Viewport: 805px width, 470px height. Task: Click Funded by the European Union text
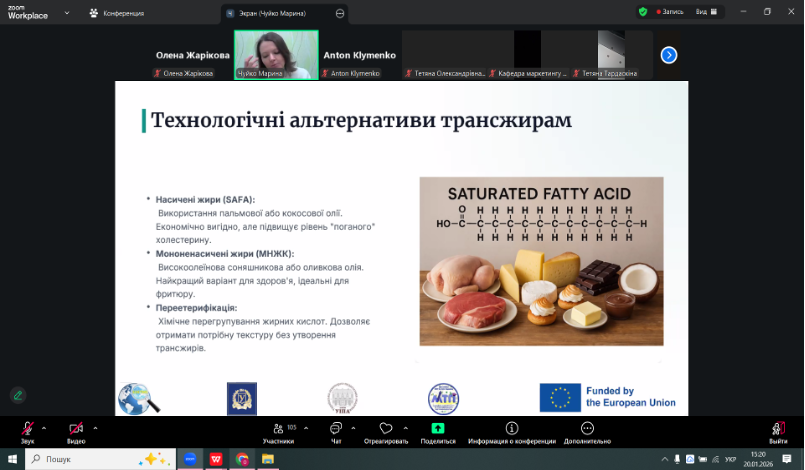point(630,397)
